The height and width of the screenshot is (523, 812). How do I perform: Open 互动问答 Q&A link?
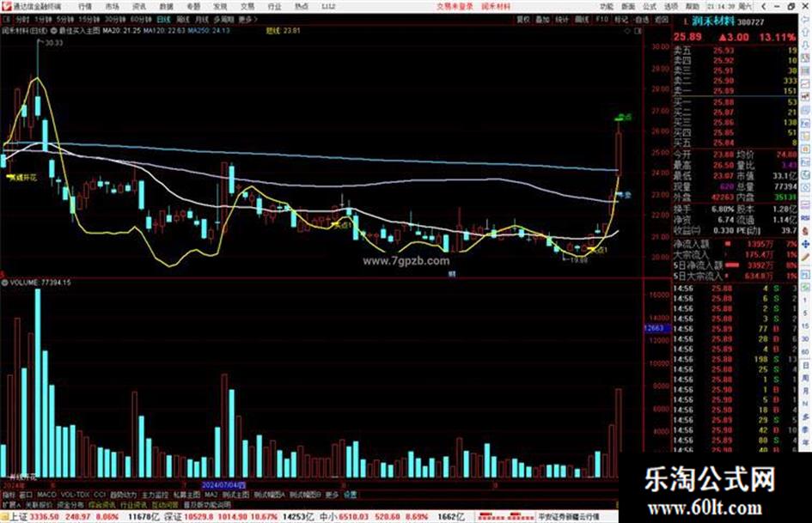pyautogui.click(x=165, y=504)
